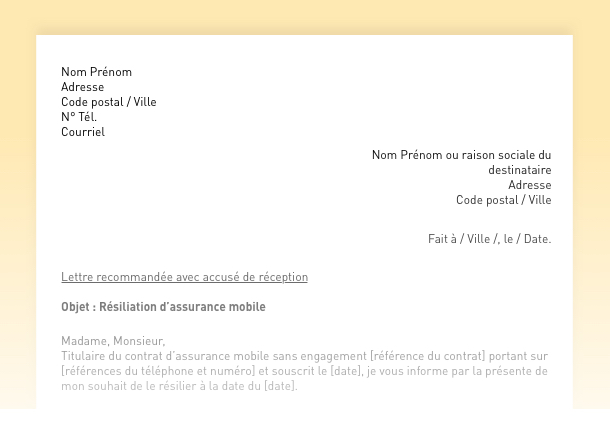Click the "Madame, Monsieur," salutation
The width and height of the screenshot is (610, 422).
click(x=113, y=341)
